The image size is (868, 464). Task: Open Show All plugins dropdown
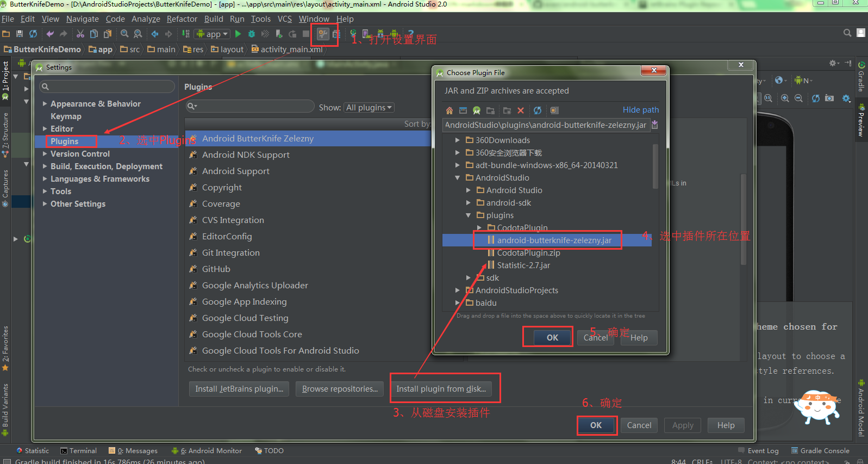(x=369, y=108)
